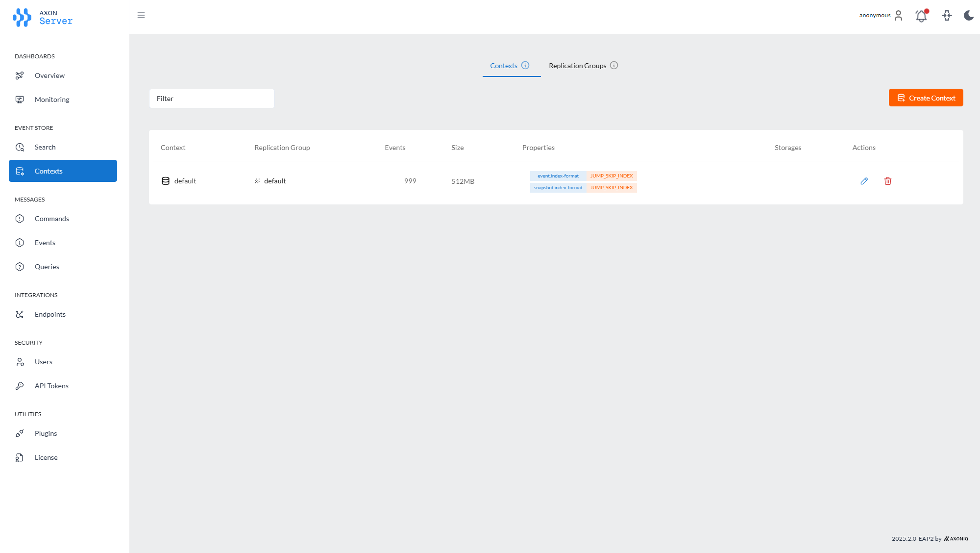Click the anonymous user profile icon
This screenshot has width=980, height=553.
tap(898, 16)
